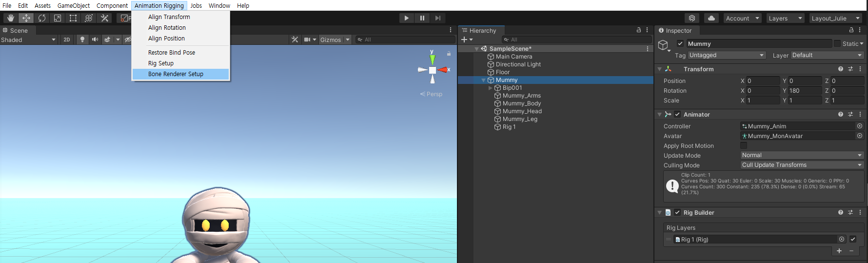
Task: Open the Gizmos dropdown arrow
Action: (x=348, y=40)
